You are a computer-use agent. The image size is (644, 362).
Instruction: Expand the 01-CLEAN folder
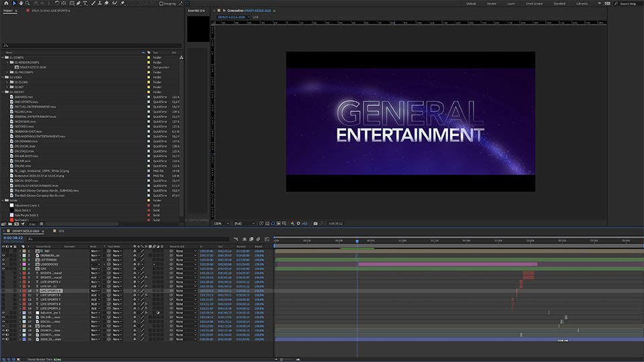(7, 82)
